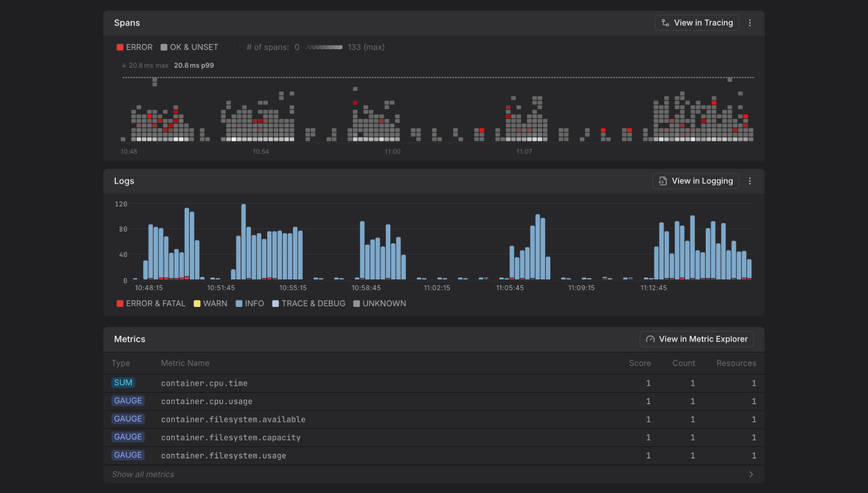Image resolution: width=868 pixels, height=493 pixels.
Task: Toggle the ERROR legend in the Spans panel
Action: pos(134,47)
